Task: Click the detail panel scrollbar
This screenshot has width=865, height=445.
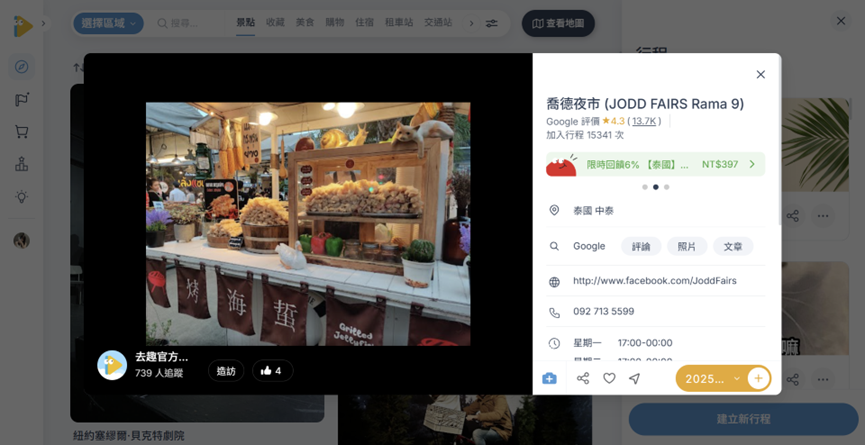Action: click(779, 142)
